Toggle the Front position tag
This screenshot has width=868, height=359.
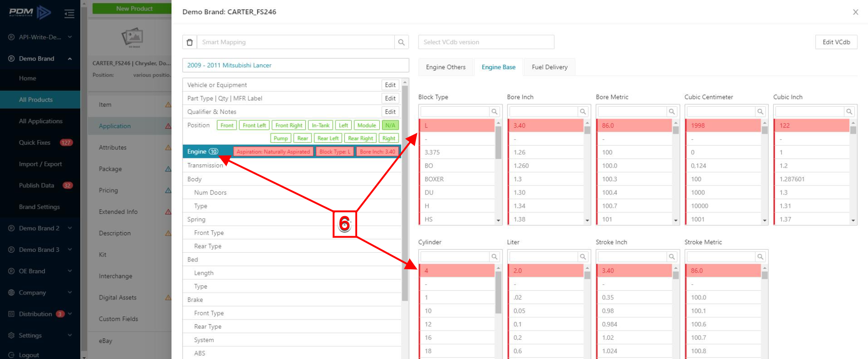point(227,125)
